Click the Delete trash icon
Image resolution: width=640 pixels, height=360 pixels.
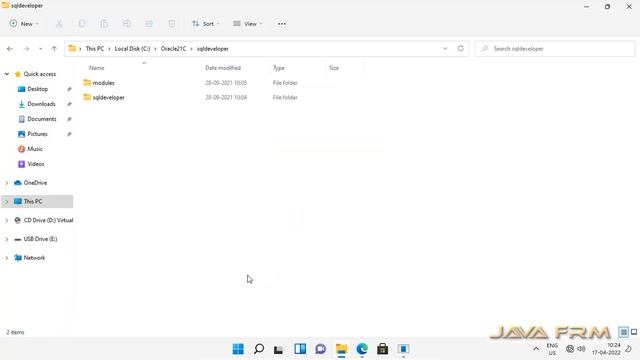tap(172, 24)
